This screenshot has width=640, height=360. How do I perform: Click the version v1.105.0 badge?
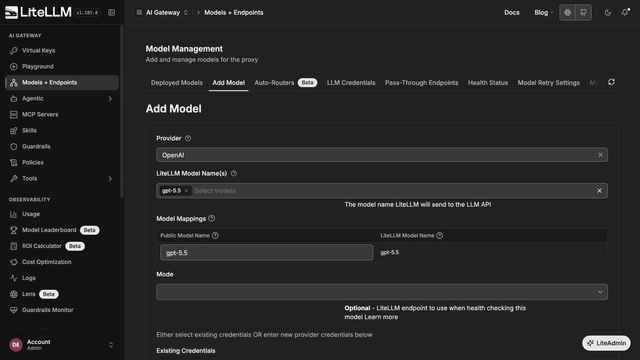pos(87,13)
